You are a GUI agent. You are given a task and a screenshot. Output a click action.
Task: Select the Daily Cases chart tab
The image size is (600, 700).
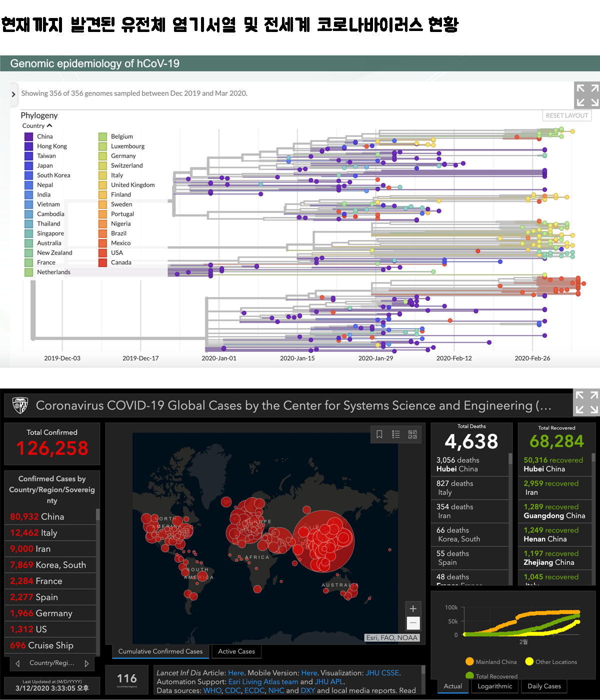coord(544,686)
